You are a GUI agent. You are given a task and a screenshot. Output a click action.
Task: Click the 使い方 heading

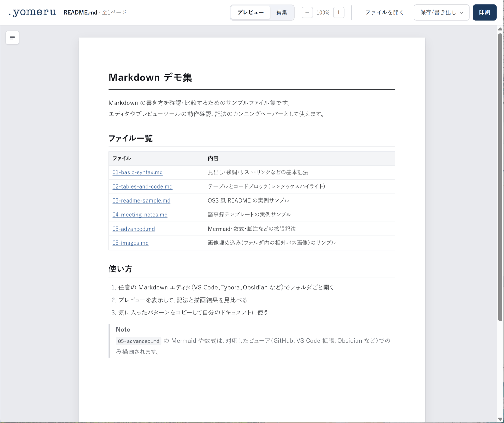point(120,269)
